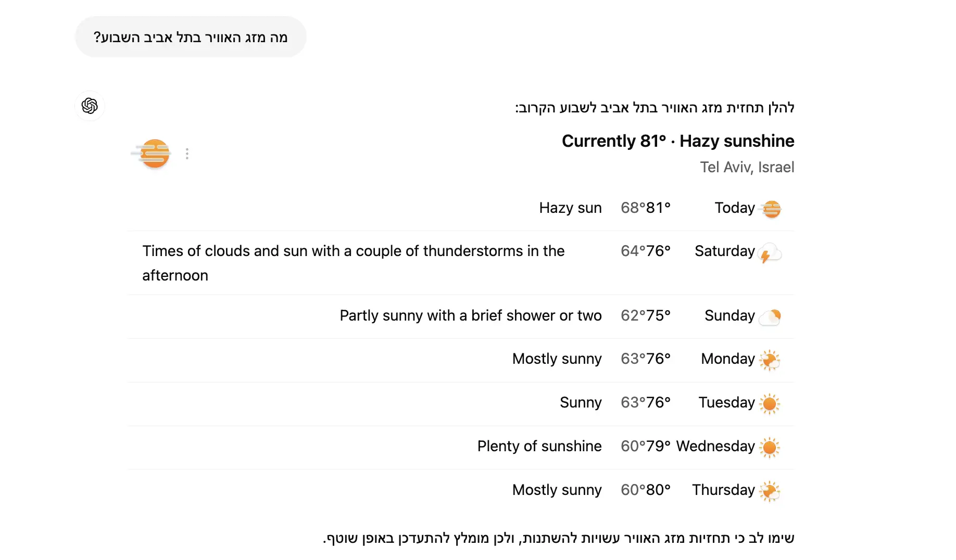Click Wednesday's sunshine icon
Image resolution: width=956 pixels, height=560 pixels.
(770, 448)
